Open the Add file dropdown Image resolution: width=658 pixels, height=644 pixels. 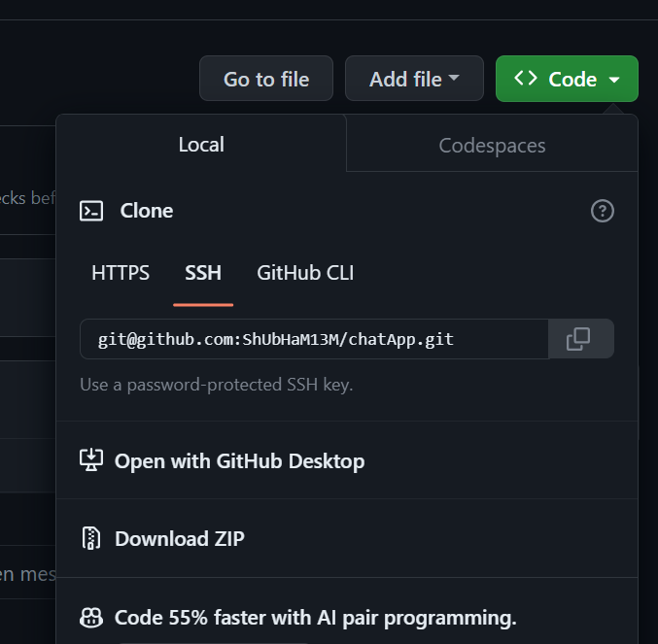[x=414, y=79]
